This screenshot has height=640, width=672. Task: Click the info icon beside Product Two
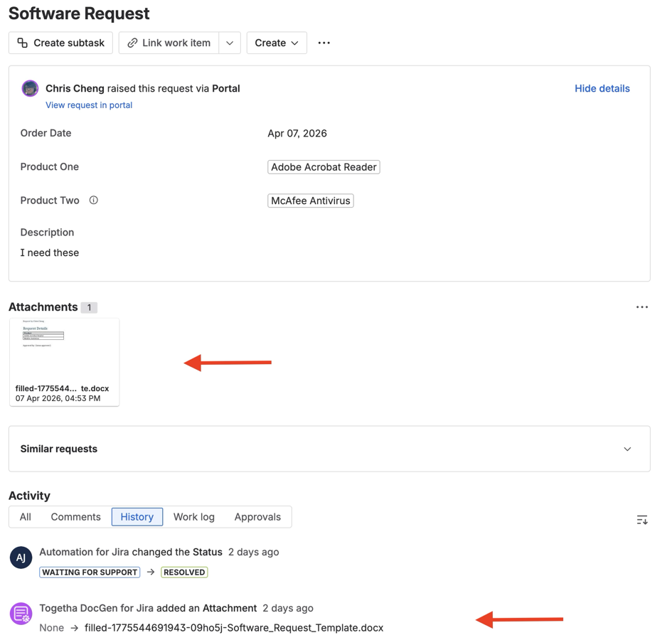[x=93, y=200]
